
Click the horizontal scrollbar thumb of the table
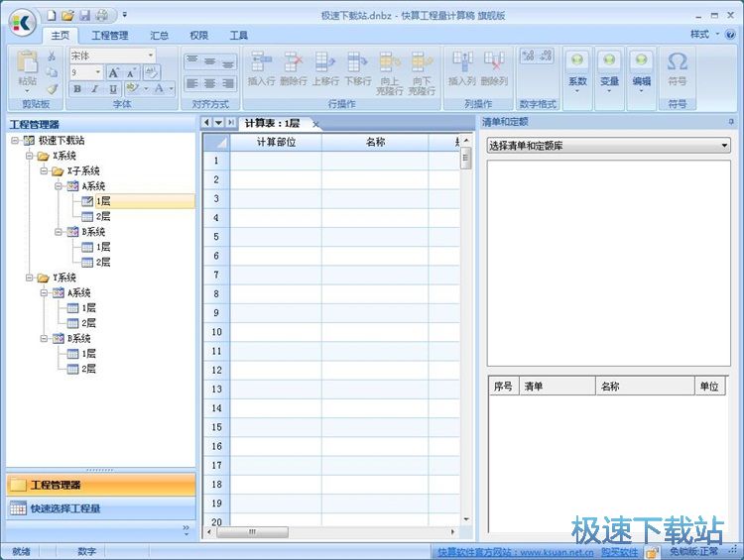click(252, 532)
